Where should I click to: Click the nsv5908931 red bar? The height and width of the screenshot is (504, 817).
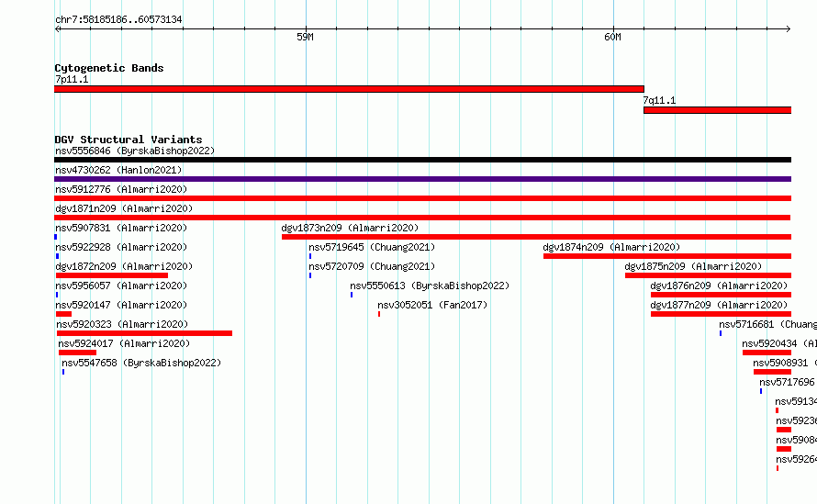[772, 372]
